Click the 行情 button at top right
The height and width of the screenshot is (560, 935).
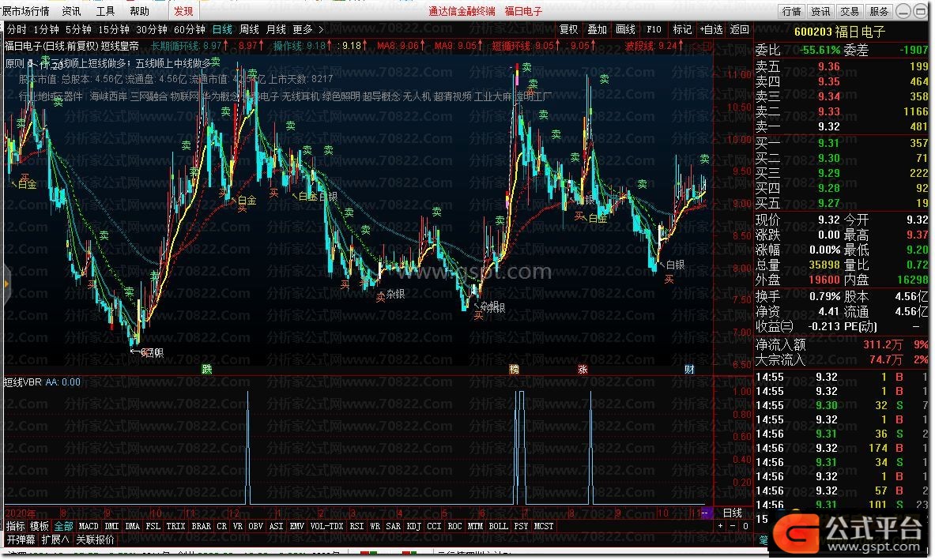791,11
